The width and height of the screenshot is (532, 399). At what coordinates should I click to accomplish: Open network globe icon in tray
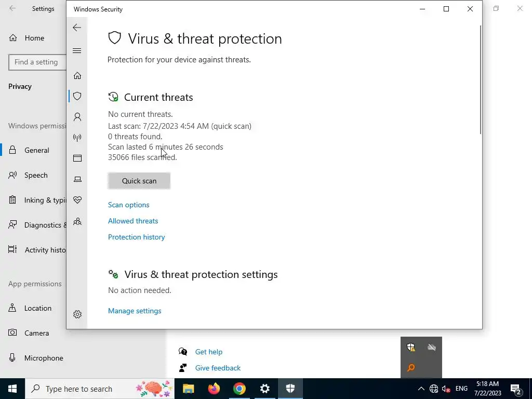click(434, 389)
